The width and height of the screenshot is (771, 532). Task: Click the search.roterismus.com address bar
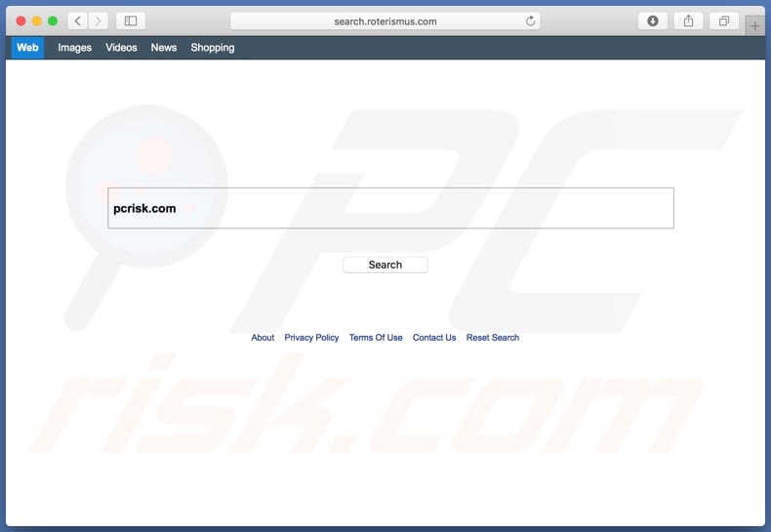click(385, 21)
